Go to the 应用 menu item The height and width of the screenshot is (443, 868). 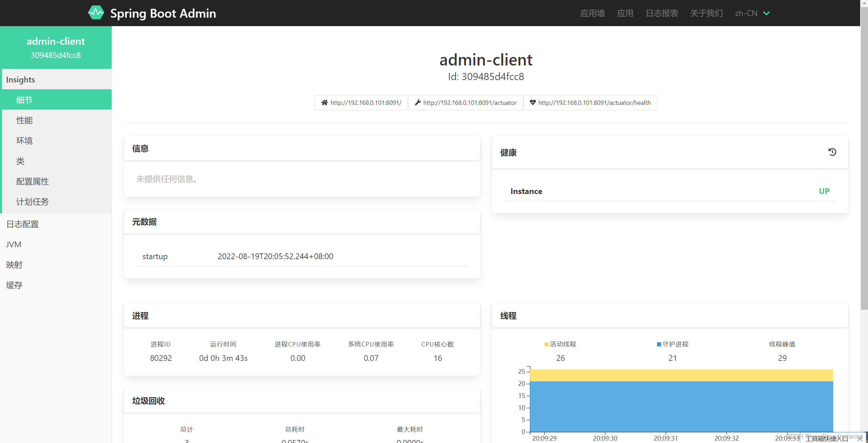(625, 13)
